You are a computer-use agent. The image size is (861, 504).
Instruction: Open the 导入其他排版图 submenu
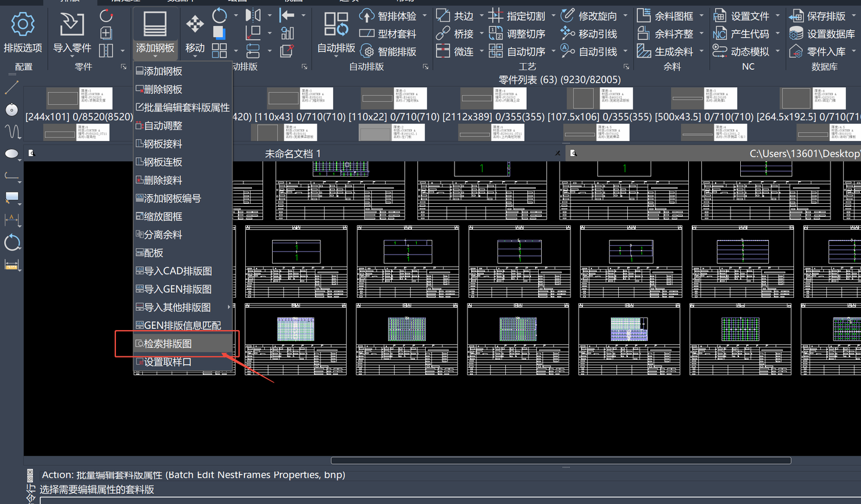pyautogui.click(x=183, y=307)
